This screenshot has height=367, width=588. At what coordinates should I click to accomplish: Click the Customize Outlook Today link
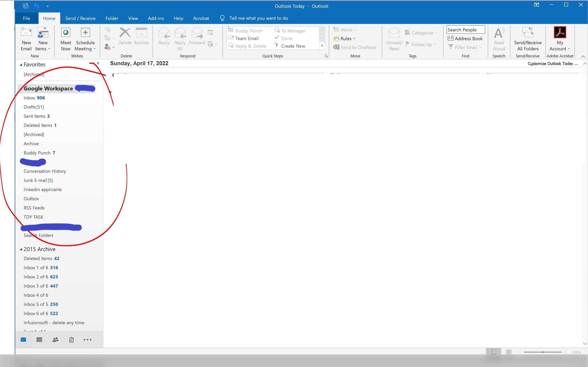pyautogui.click(x=552, y=63)
